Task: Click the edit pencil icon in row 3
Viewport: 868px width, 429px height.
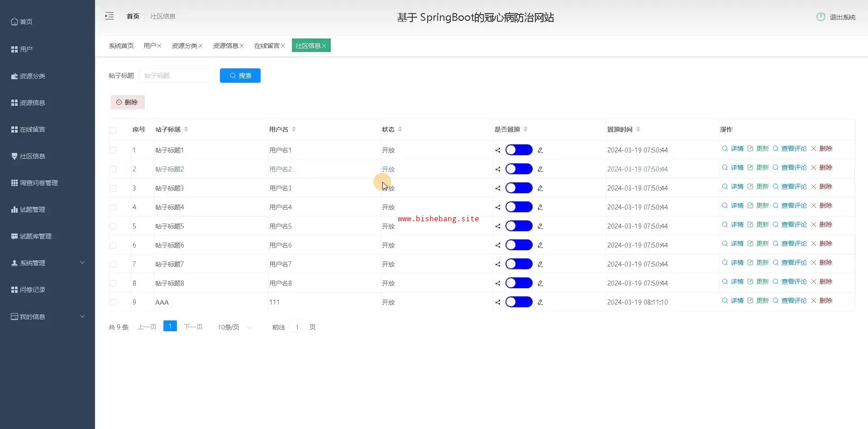Action: click(540, 188)
